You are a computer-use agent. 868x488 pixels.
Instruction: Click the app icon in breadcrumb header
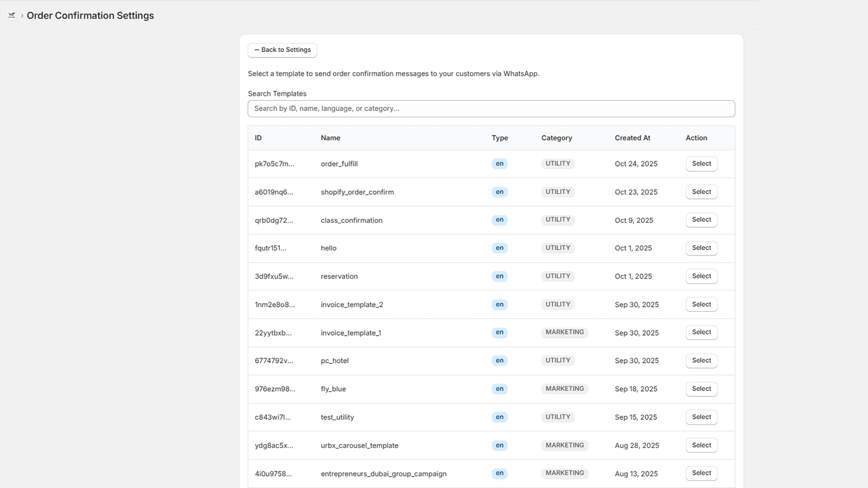[x=12, y=15]
